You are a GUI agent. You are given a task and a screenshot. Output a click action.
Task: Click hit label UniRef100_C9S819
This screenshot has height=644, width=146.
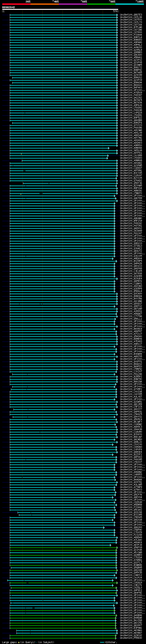coord(131,583)
